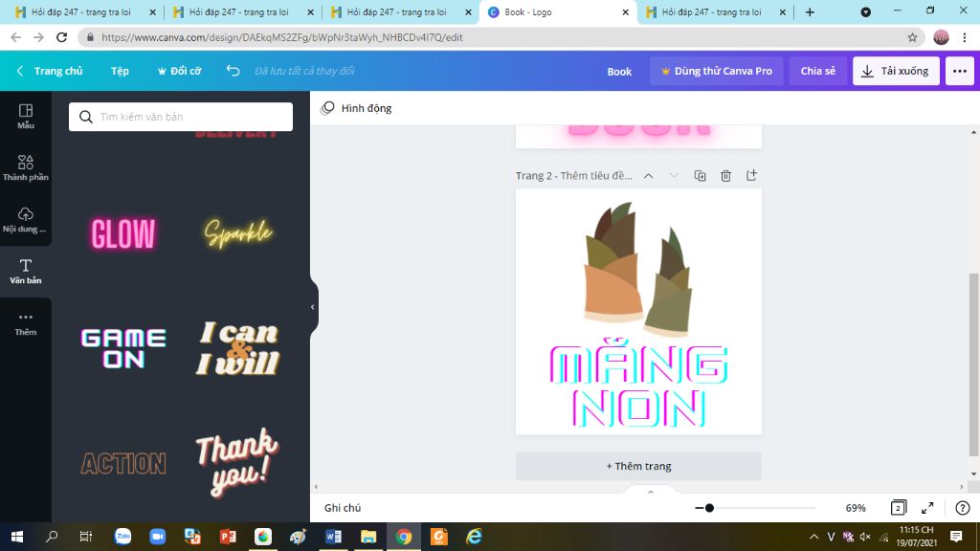Click the Tải xuống download button
Viewport: 980px width, 551px height.
pos(896,71)
